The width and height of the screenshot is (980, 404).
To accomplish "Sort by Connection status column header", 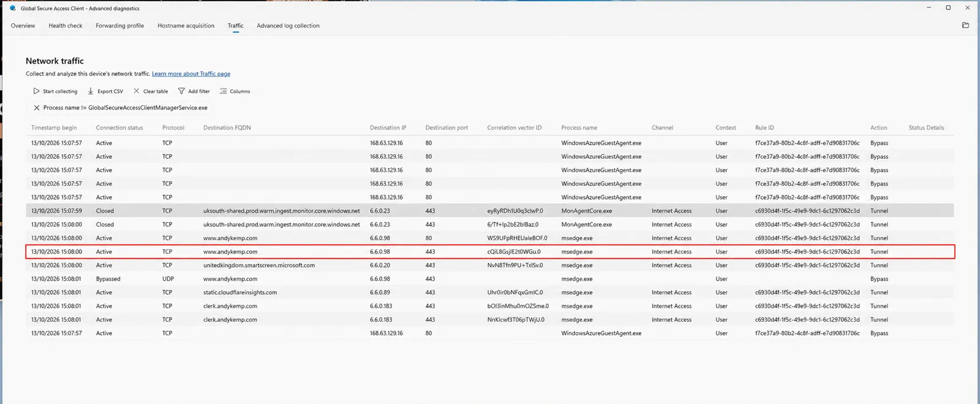I will [x=119, y=128].
